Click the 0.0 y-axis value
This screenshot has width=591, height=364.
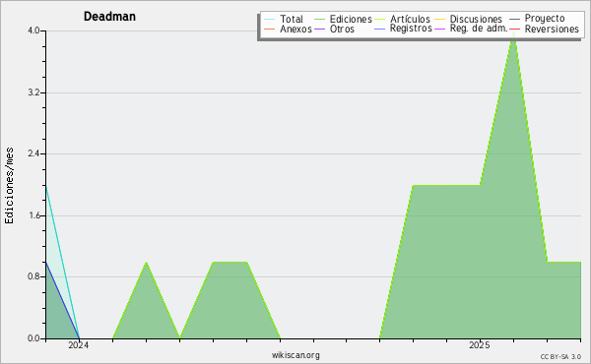(33, 338)
